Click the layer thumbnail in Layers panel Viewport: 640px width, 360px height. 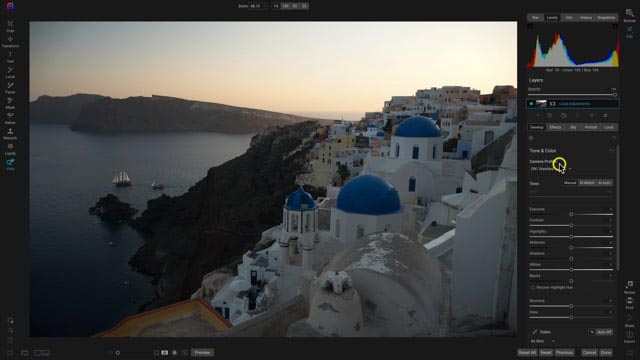click(541, 104)
